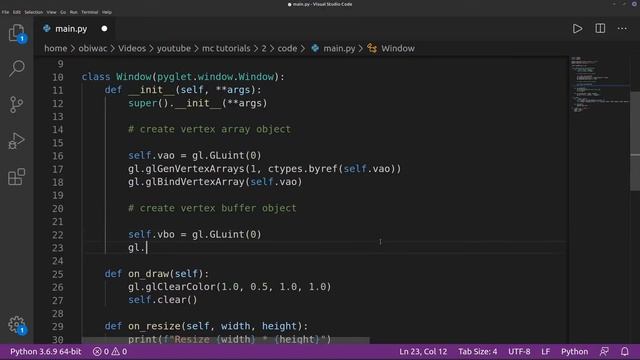Open the Source Control view
Image resolution: width=640 pixels, height=360 pixels.
coord(16,104)
